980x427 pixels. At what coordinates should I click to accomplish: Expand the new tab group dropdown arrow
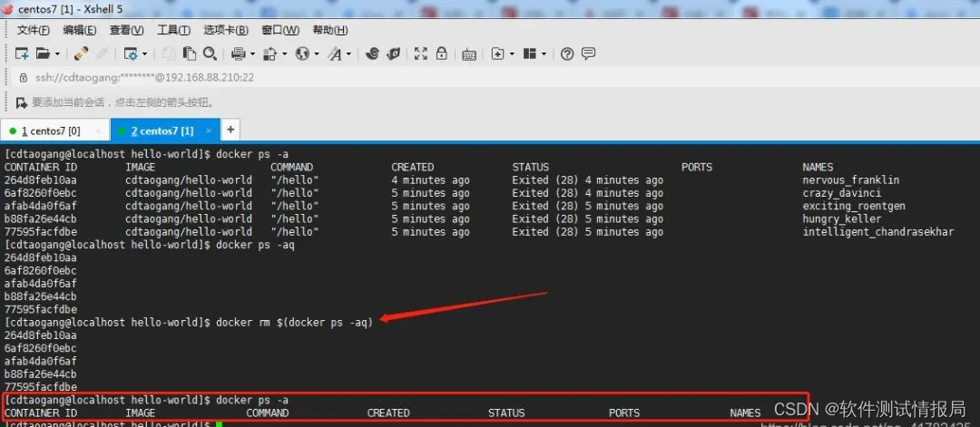click(x=512, y=54)
